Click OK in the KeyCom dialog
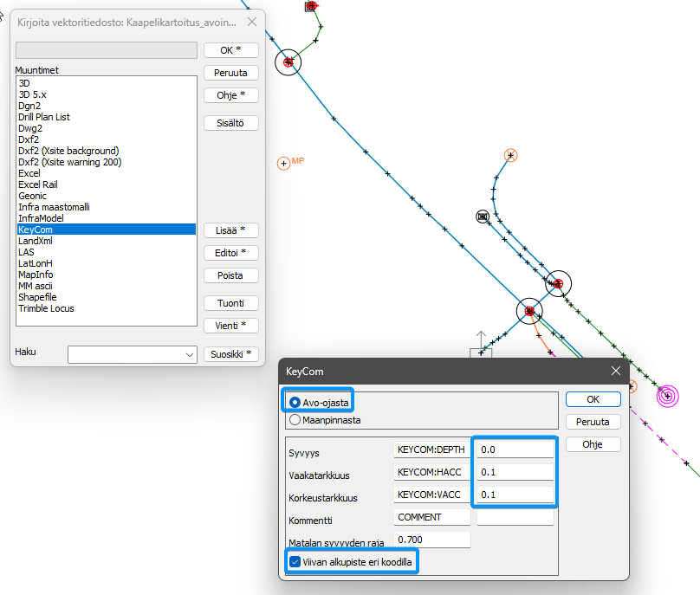700x595 pixels. coord(593,399)
